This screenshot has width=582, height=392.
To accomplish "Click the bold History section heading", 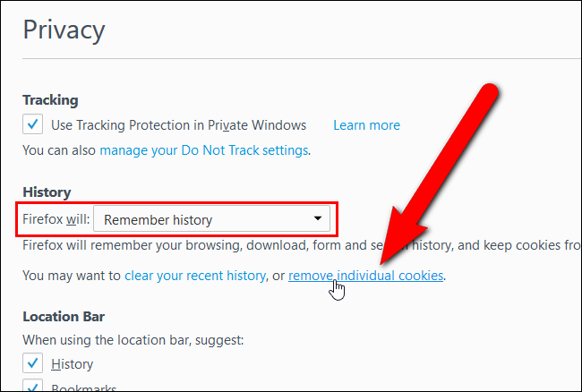I will 47,192.
